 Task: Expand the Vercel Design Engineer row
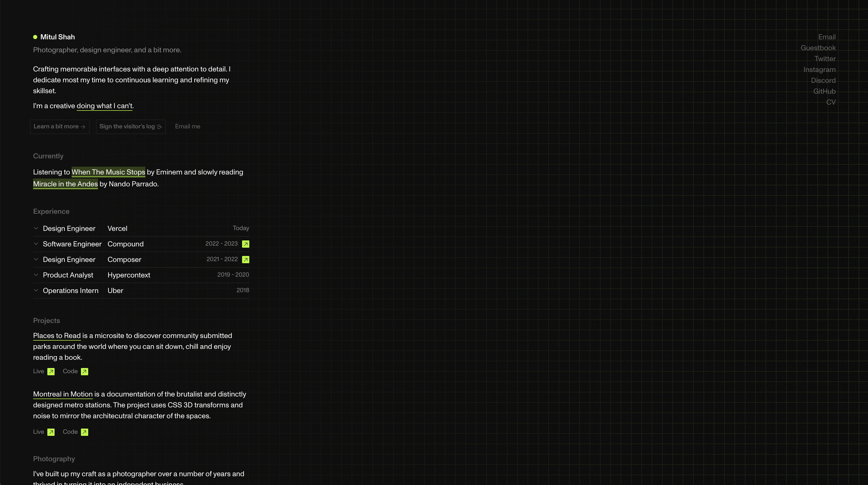[36, 228]
